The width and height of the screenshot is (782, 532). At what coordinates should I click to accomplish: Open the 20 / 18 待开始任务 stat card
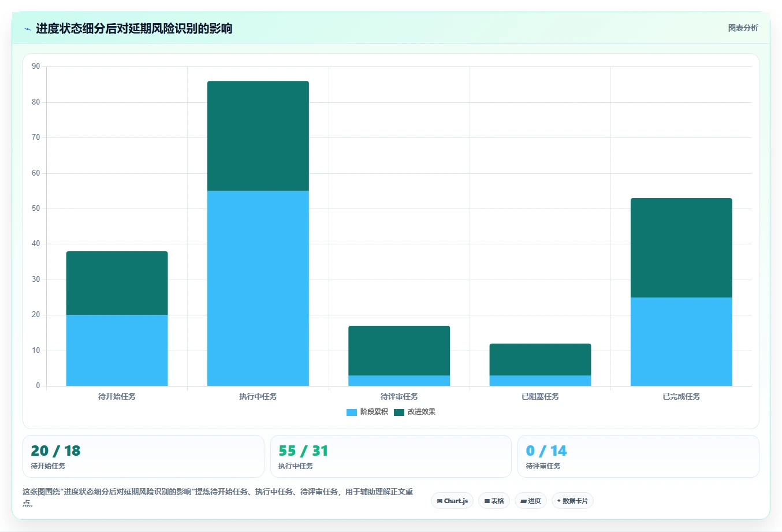[143, 456]
